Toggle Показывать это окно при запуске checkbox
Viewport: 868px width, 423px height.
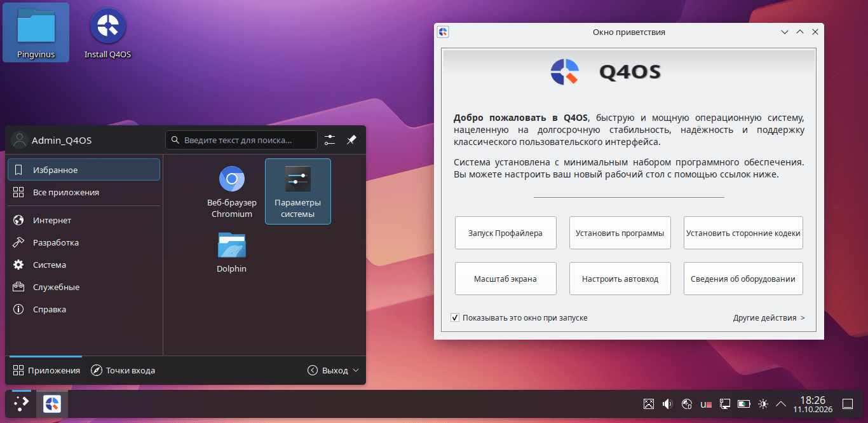coord(455,317)
